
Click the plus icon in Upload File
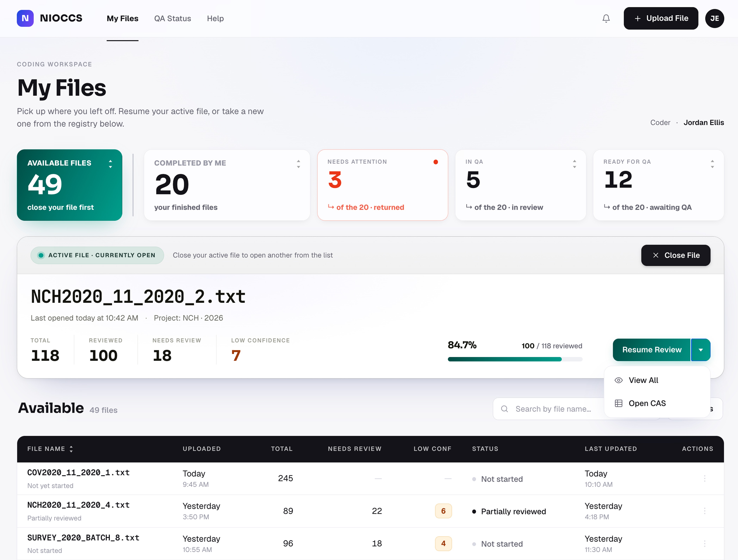[x=637, y=18]
